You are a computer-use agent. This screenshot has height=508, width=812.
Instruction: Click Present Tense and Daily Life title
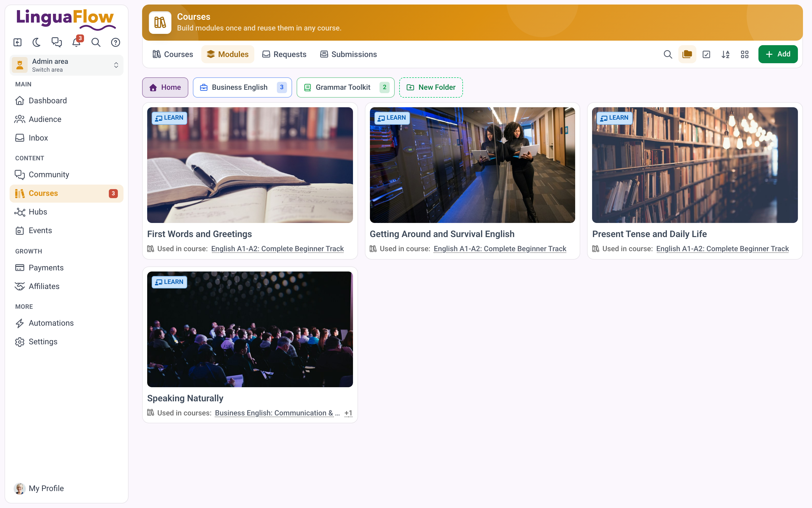click(x=649, y=234)
